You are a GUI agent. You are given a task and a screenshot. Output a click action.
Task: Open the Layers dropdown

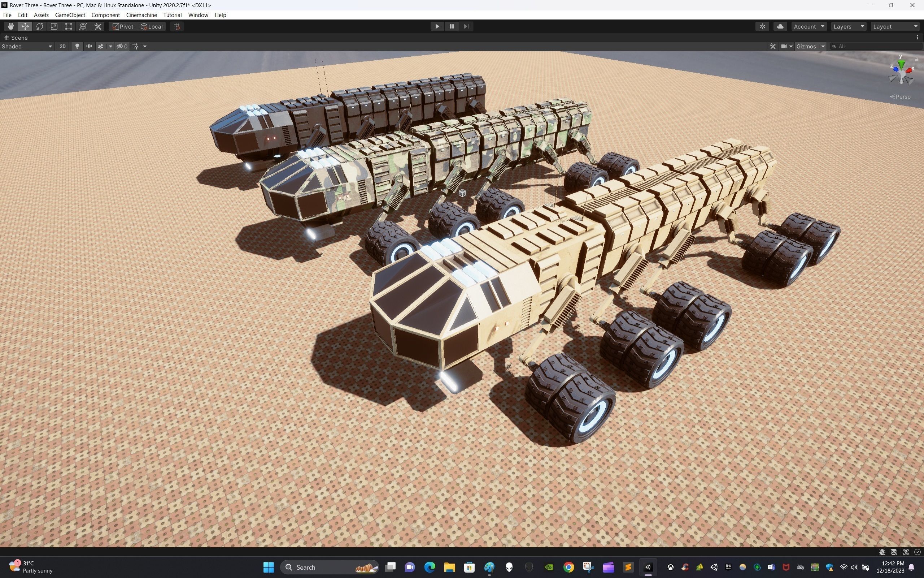tap(849, 26)
